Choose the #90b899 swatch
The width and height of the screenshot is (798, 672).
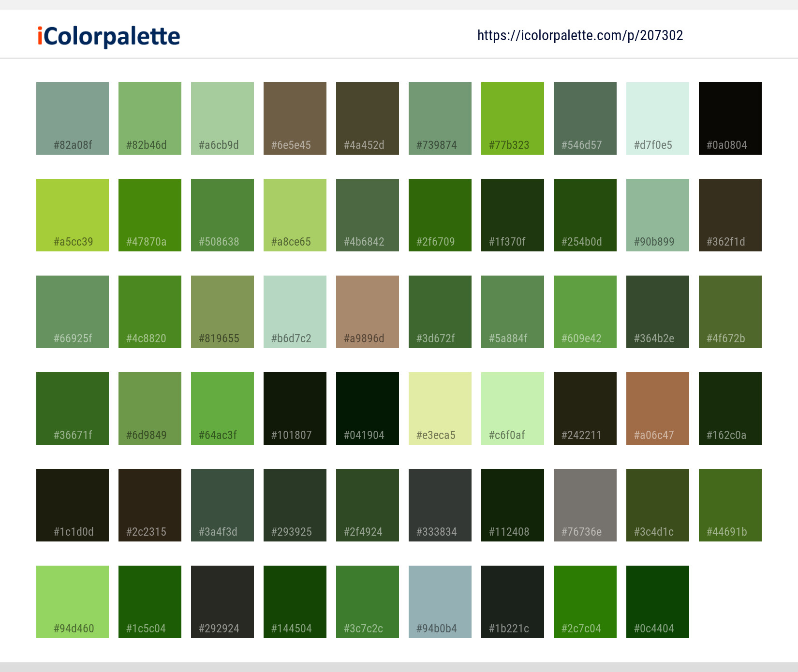[x=658, y=215]
